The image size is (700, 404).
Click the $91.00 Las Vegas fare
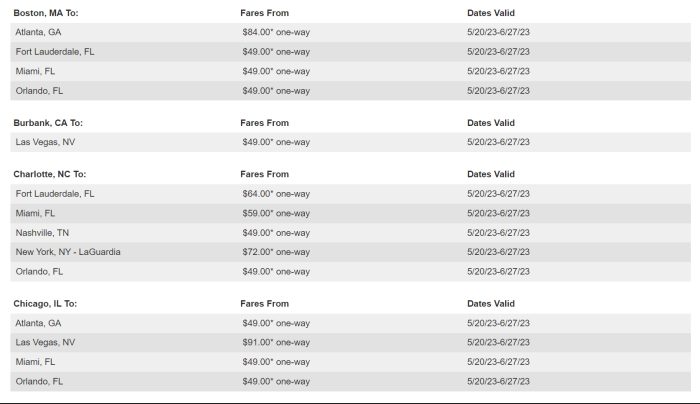[x=276, y=342]
